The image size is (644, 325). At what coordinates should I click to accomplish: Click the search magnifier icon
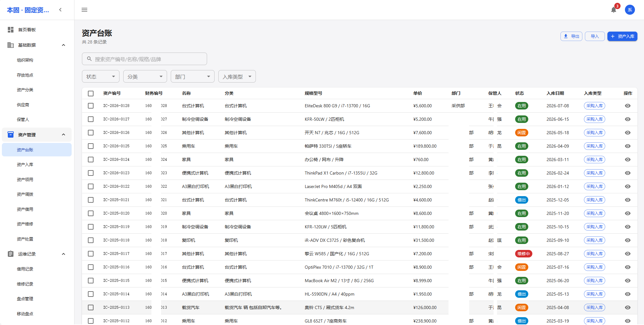(89, 59)
